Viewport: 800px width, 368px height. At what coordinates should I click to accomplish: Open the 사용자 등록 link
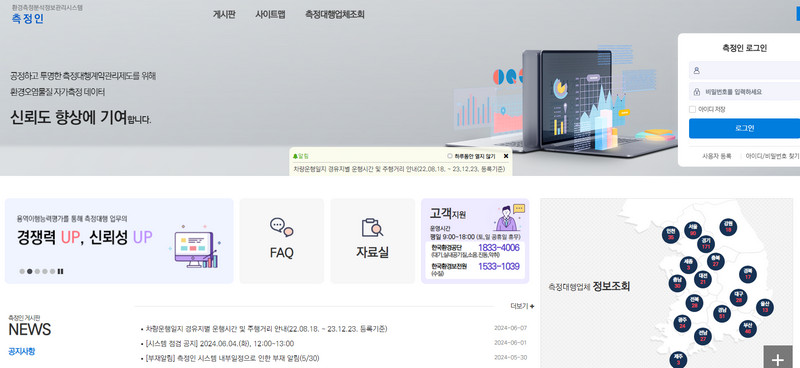pyautogui.click(x=717, y=156)
